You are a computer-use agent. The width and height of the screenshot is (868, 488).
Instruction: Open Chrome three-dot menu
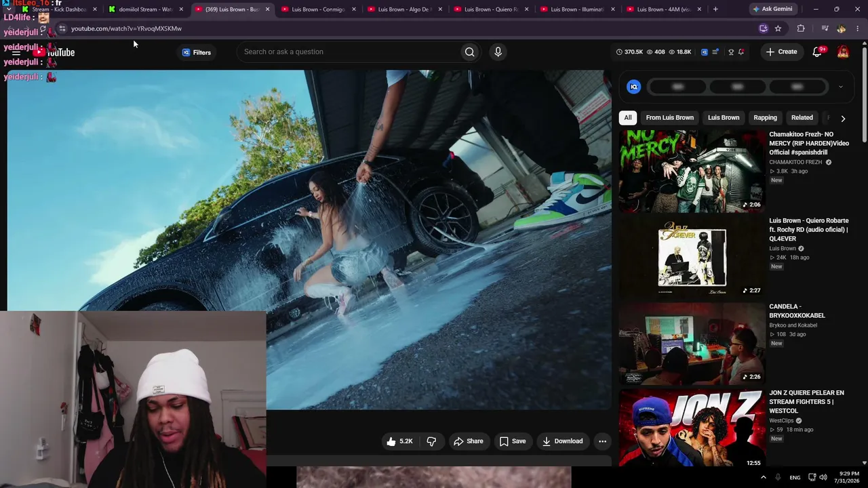(x=859, y=28)
